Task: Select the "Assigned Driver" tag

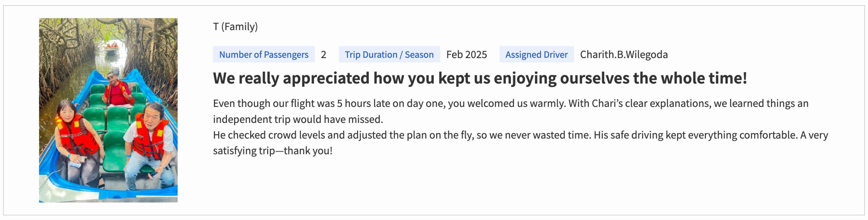Action: [536, 54]
